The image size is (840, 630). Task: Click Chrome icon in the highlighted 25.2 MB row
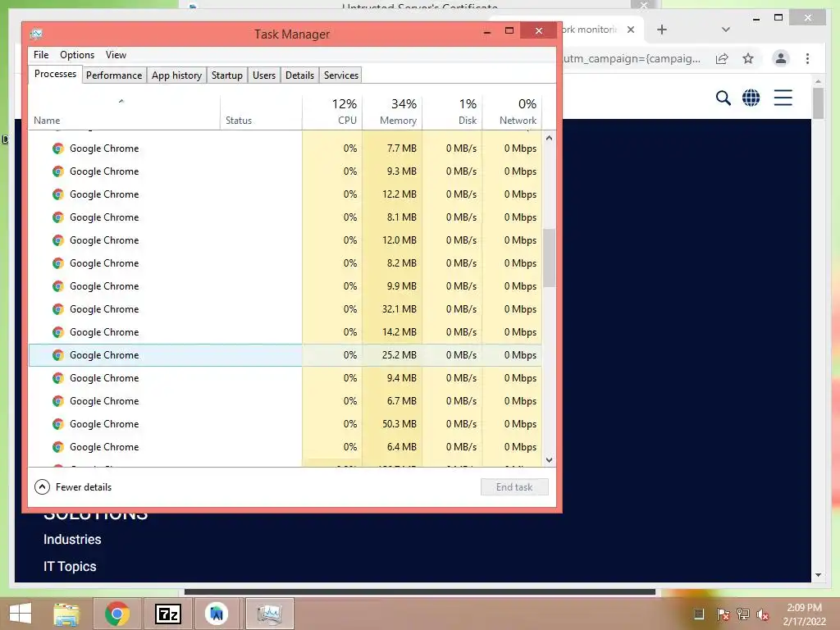click(58, 355)
